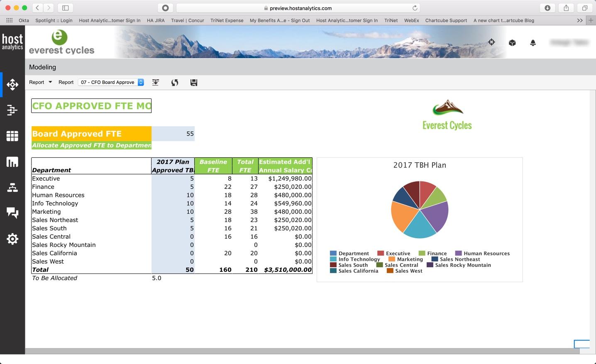Expand the bookmarks overflow chevron

(x=580, y=20)
